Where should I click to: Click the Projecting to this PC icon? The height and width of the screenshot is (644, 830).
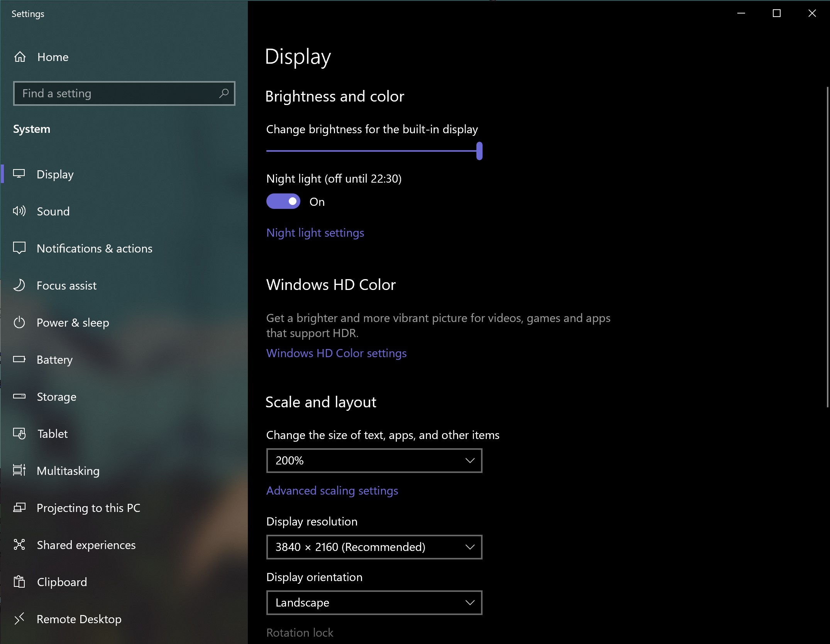coord(19,507)
